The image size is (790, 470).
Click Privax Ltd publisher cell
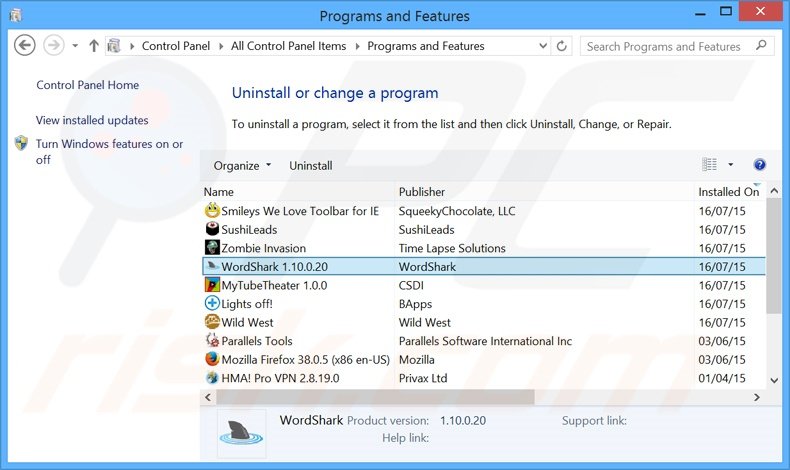point(423,378)
